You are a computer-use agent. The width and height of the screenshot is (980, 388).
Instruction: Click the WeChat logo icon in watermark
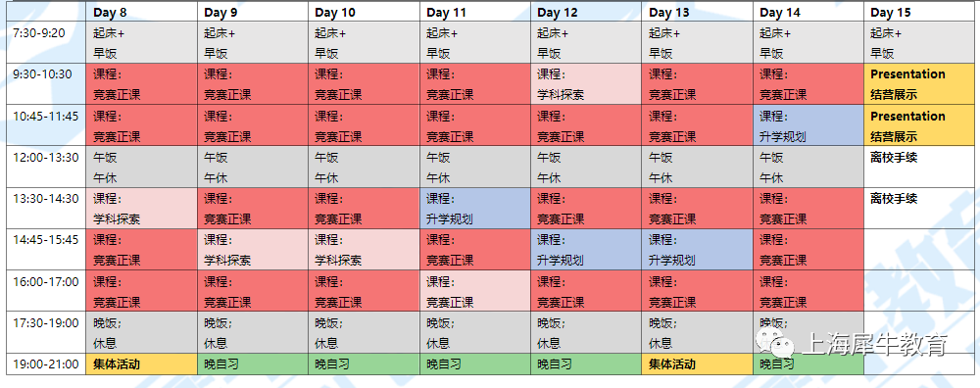coord(773,343)
